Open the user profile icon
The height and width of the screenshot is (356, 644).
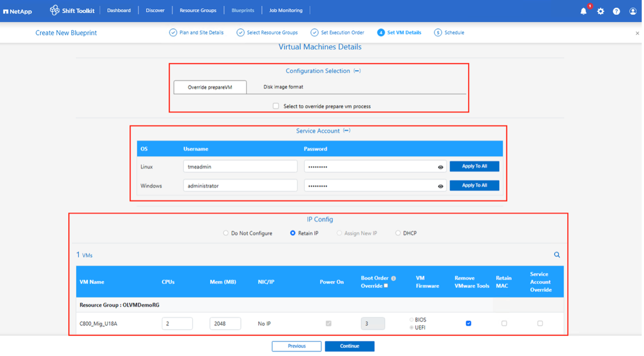[633, 11]
